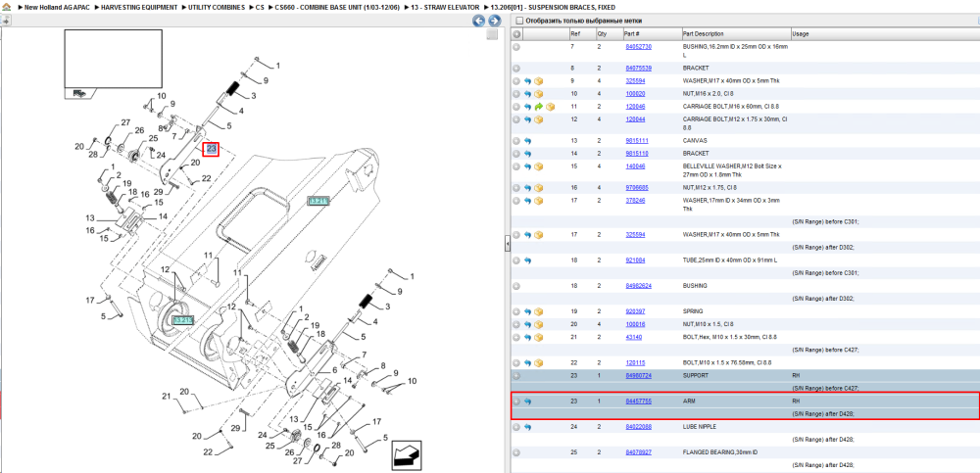Open part number 84078927 link
Screen dimensions: 980x473
click(639, 452)
